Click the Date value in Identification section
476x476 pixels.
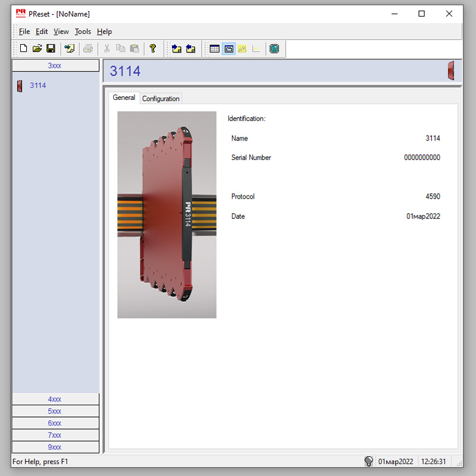tap(423, 217)
